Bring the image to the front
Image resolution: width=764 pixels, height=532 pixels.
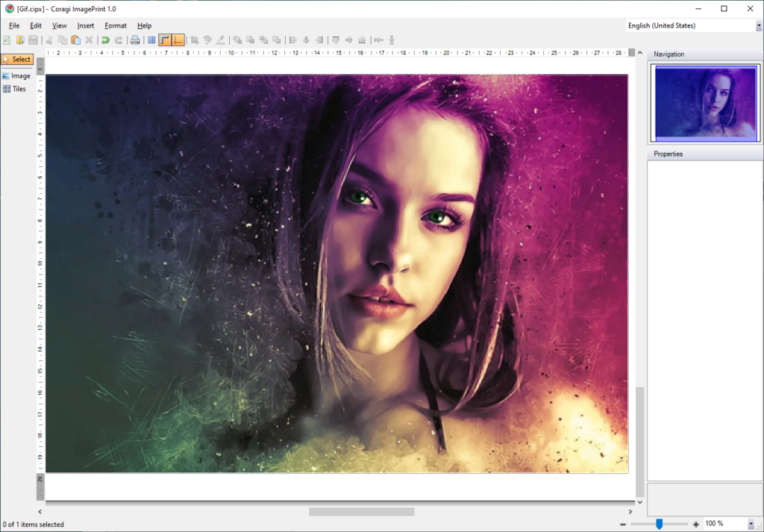tap(237, 40)
